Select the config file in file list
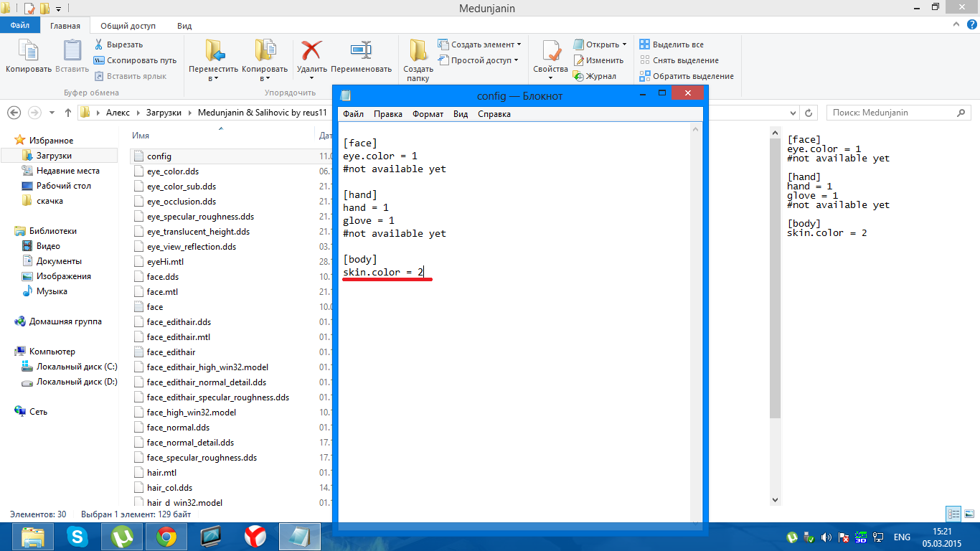 [159, 156]
